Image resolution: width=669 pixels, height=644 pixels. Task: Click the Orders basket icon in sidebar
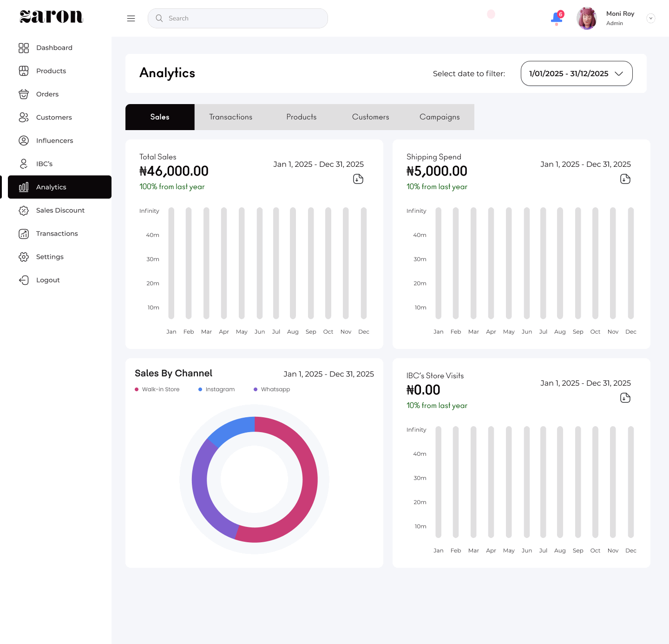[24, 94]
